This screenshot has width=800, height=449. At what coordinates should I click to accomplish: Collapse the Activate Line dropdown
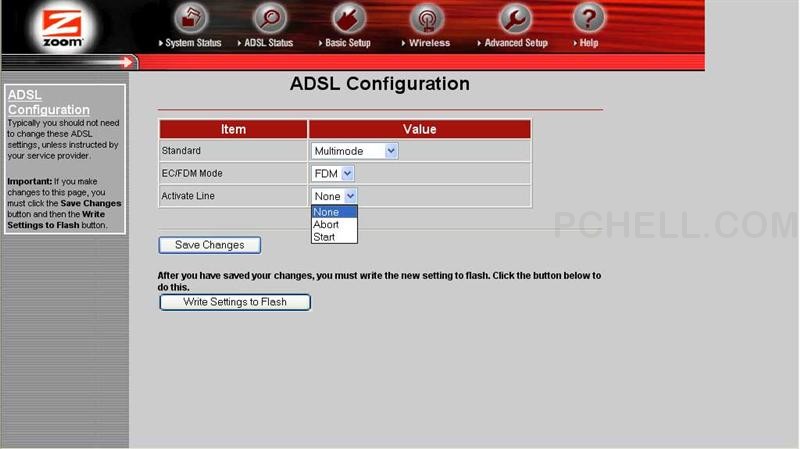point(334,197)
